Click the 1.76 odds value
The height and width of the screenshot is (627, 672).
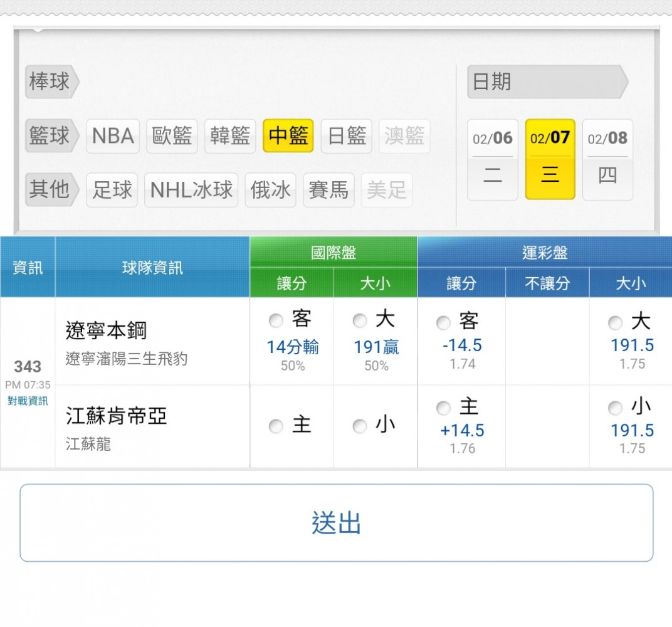(463, 448)
